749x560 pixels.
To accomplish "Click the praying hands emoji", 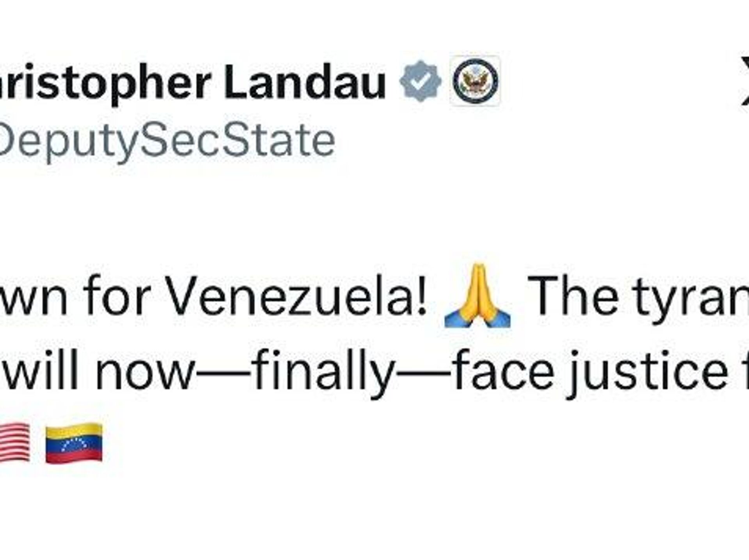I will [x=477, y=296].
